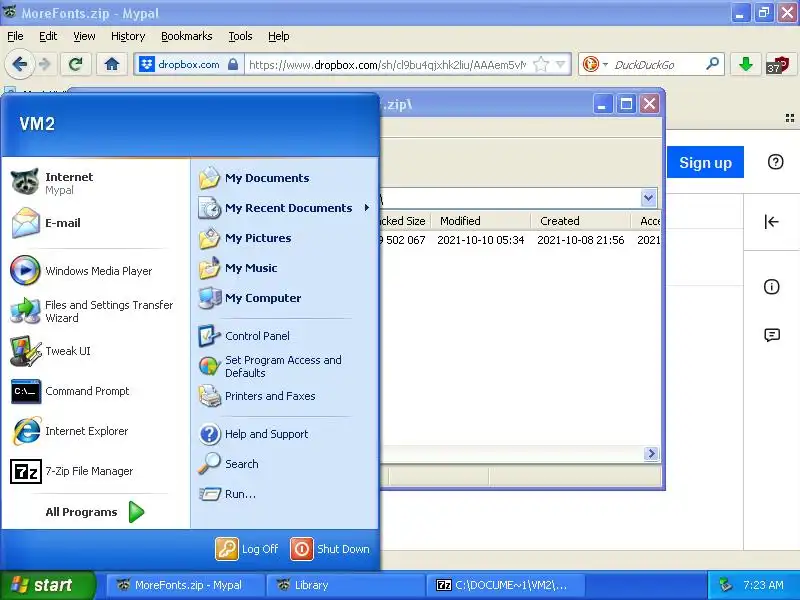Open Command Prompt

click(x=95, y=391)
